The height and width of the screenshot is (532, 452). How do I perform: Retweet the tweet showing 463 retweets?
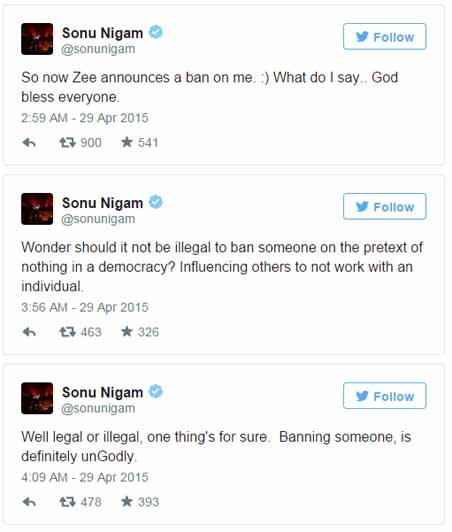[67, 331]
